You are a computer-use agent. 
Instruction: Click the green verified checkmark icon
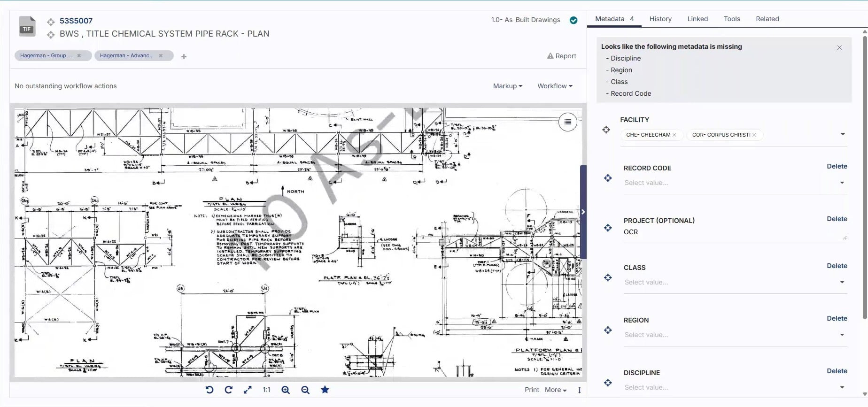[573, 20]
